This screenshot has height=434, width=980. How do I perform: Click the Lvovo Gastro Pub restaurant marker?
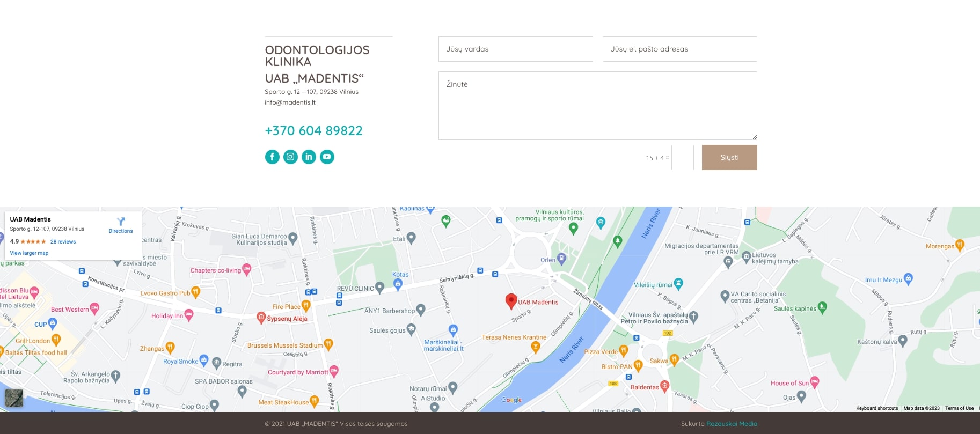point(195,292)
